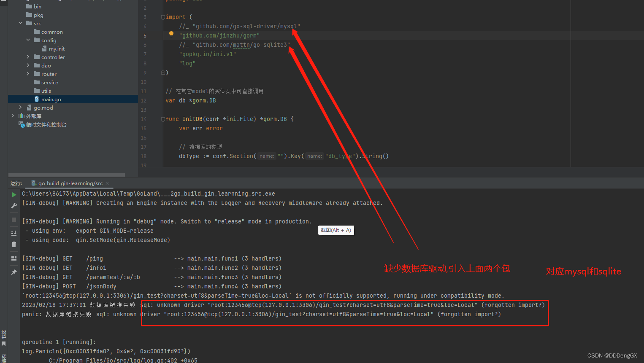
Task: Click the gopher icon of main.go
Action: 37,99
